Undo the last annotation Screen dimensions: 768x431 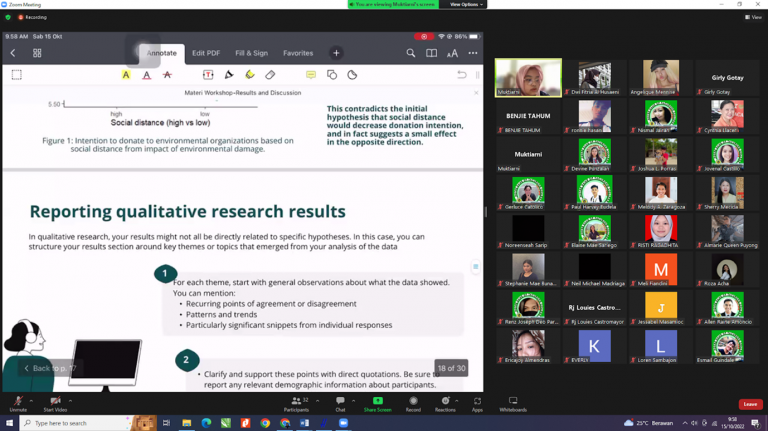pos(461,75)
